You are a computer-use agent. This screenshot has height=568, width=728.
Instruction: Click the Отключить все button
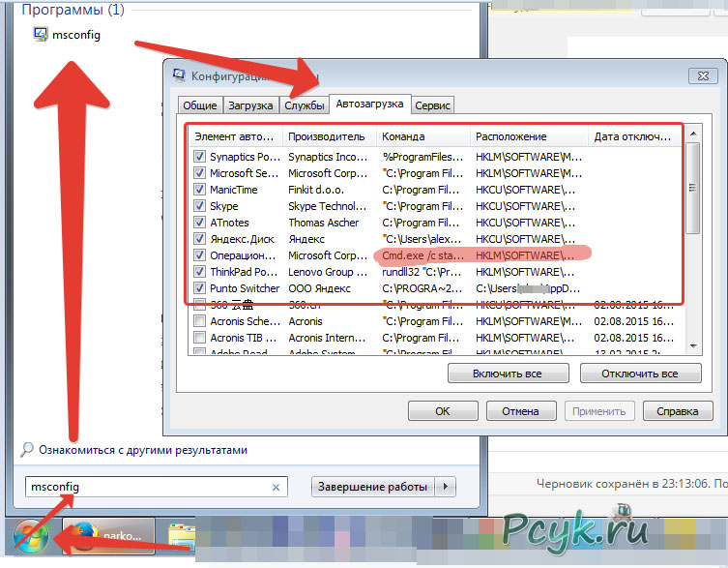pyautogui.click(x=640, y=374)
